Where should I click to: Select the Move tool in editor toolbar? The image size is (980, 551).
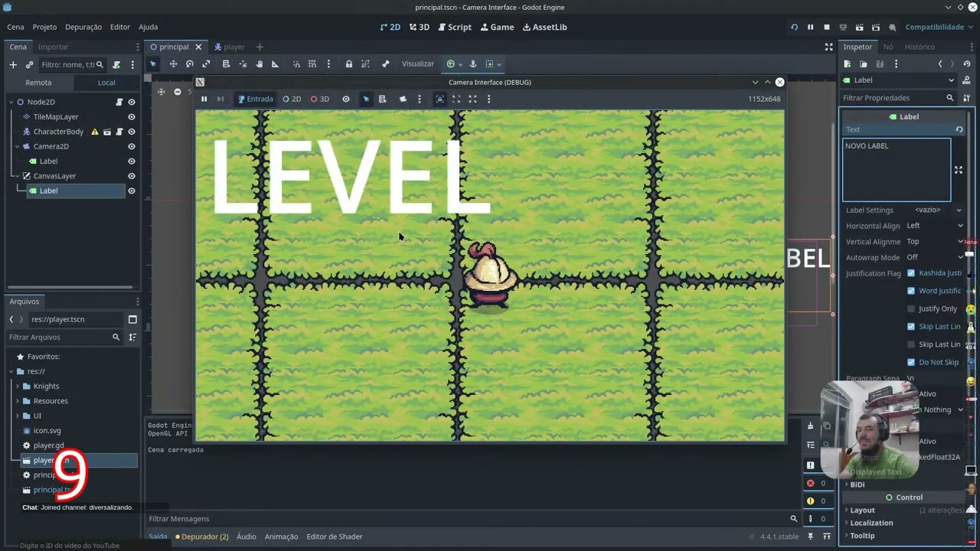point(173,64)
